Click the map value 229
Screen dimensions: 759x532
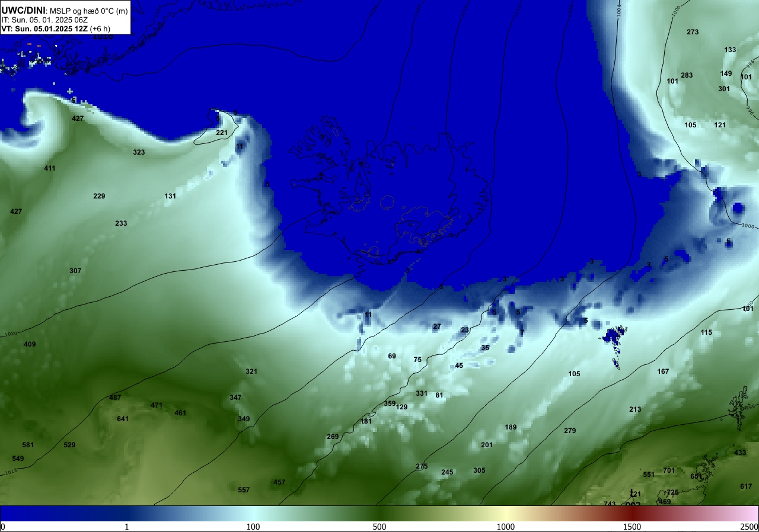tap(99, 196)
